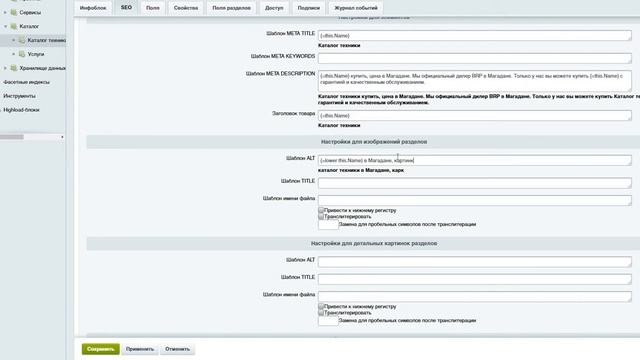Tick Транслитерировать for изображений разделов
This screenshot has height=360, width=640.
pyautogui.click(x=321, y=216)
